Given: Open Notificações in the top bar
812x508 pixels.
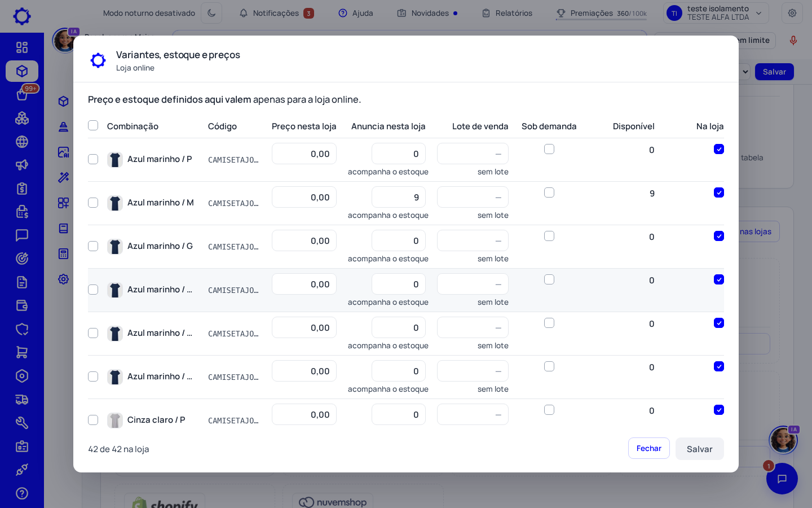Looking at the screenshot, I should coord(276,13).
